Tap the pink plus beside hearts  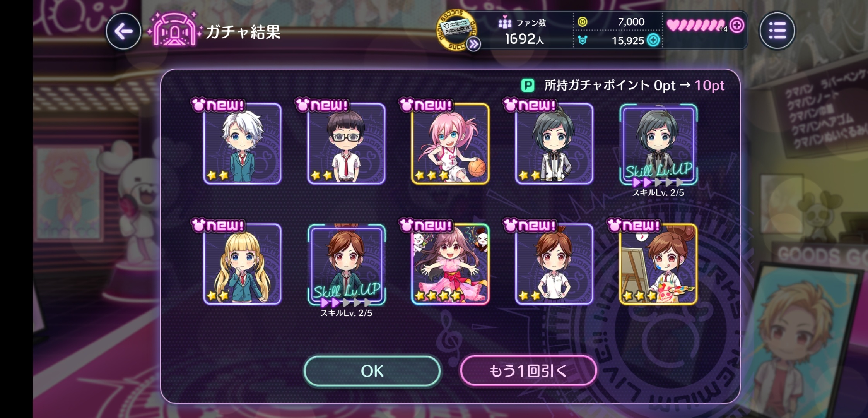click(x=736, y=26)
